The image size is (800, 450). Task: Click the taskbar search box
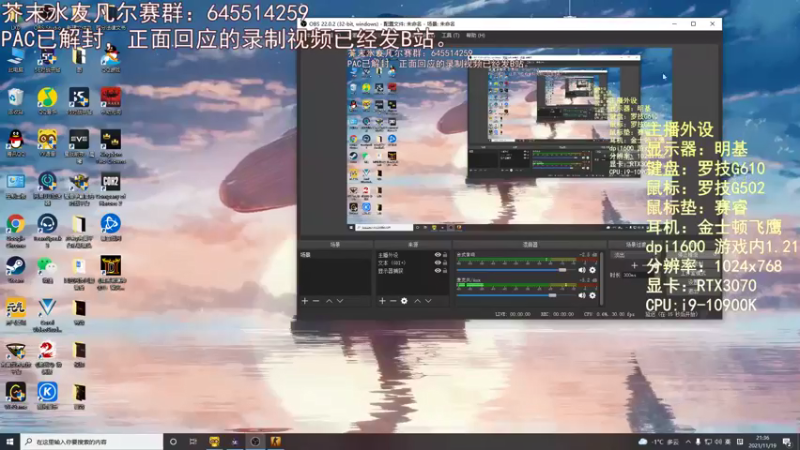92,441
